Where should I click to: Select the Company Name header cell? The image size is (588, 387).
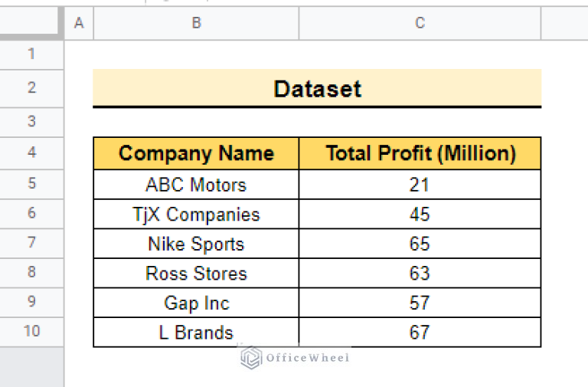[x=196, y=153]
